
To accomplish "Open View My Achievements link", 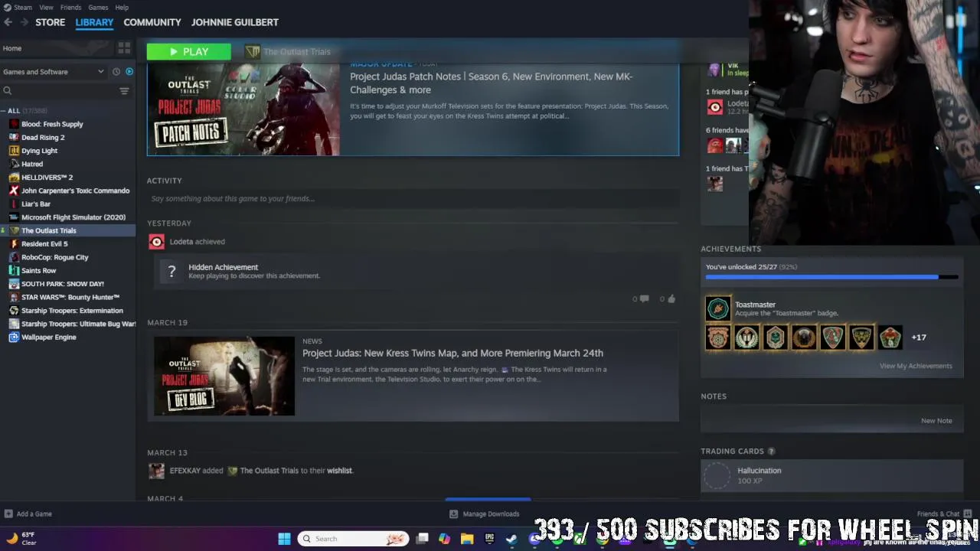I will [x=916, y=366].
